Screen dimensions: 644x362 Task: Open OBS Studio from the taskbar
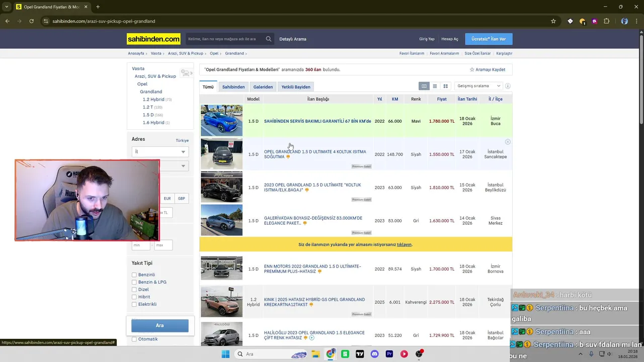419,354
